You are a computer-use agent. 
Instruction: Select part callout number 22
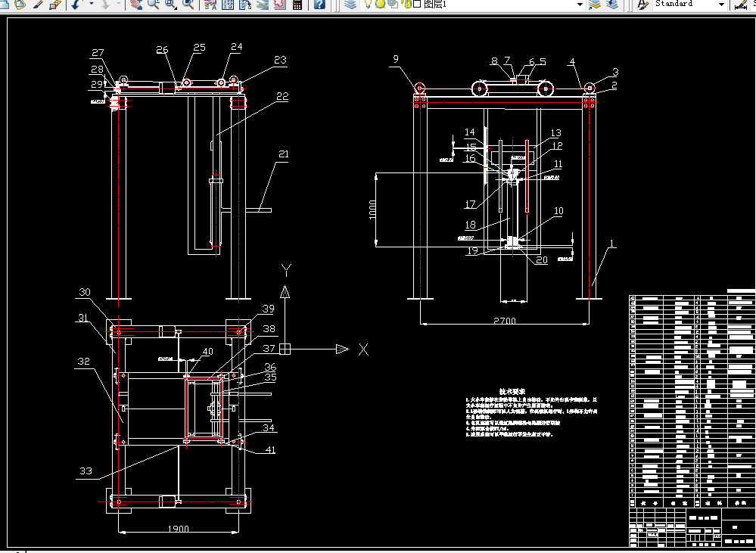pos(282,96)
